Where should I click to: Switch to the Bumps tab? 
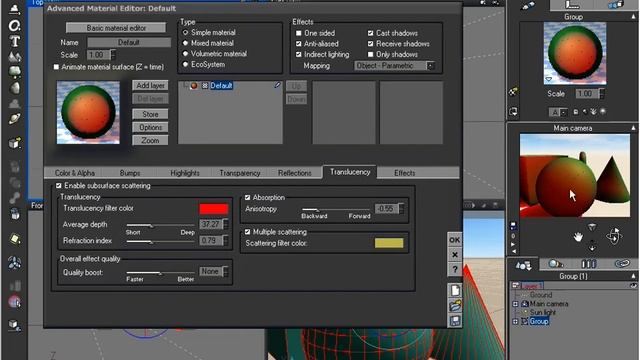tap(130, 173)
